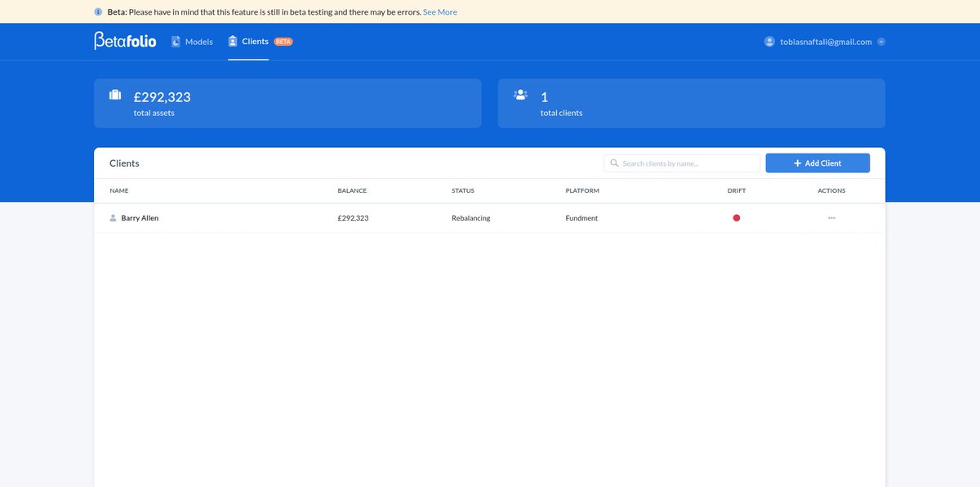Screen dimensions: 980x487
Task: Click the Add Client button
Action: click(817, 163)
